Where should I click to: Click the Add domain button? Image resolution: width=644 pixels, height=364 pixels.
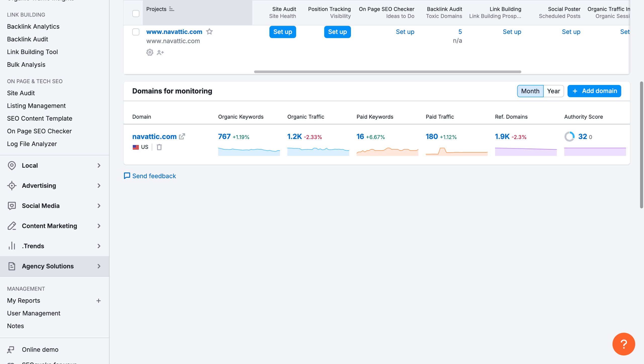tap(594, 91)
